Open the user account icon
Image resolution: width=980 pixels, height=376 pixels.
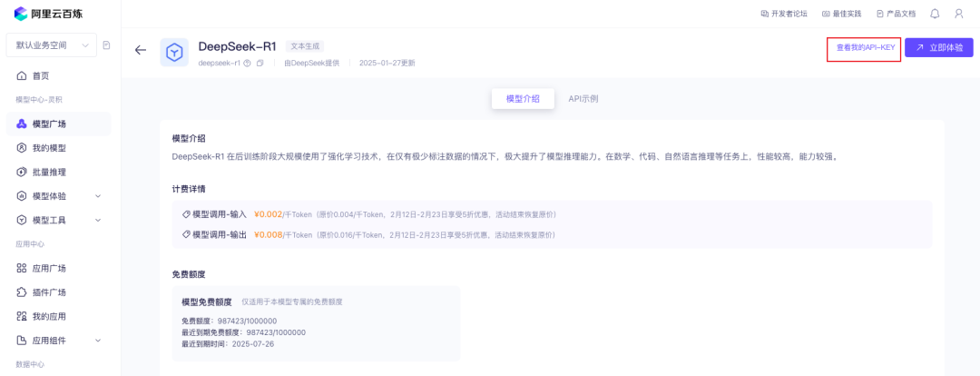click(959, 13)
